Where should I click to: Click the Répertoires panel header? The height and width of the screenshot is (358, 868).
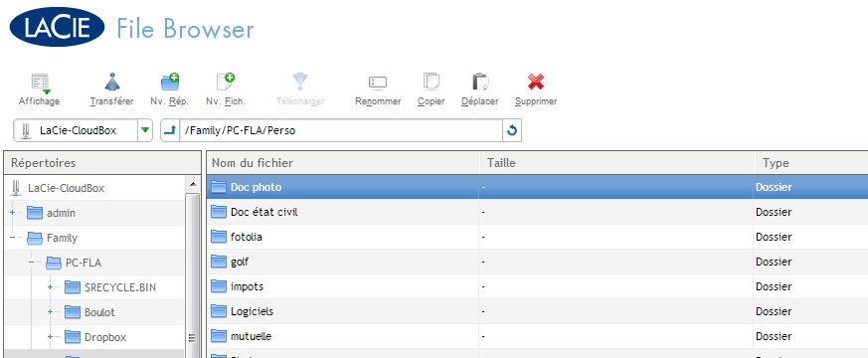(x=102, y=163)
